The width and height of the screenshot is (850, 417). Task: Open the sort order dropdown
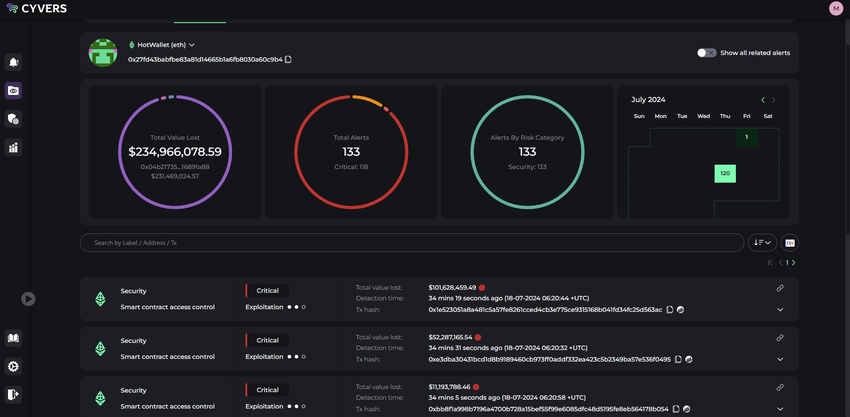tap(762, 242)
